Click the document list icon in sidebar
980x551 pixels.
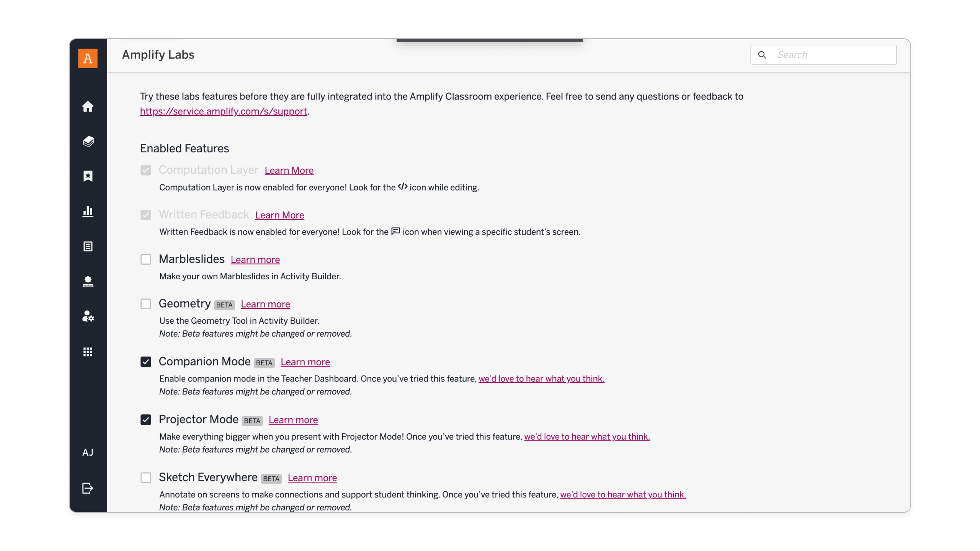(x=88, y=246)
